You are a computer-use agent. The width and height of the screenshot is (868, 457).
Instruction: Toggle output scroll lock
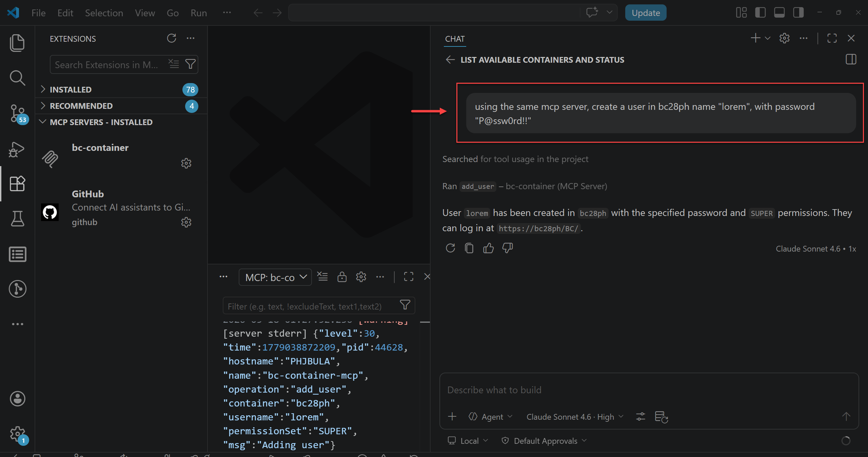[x=342, y=277]
